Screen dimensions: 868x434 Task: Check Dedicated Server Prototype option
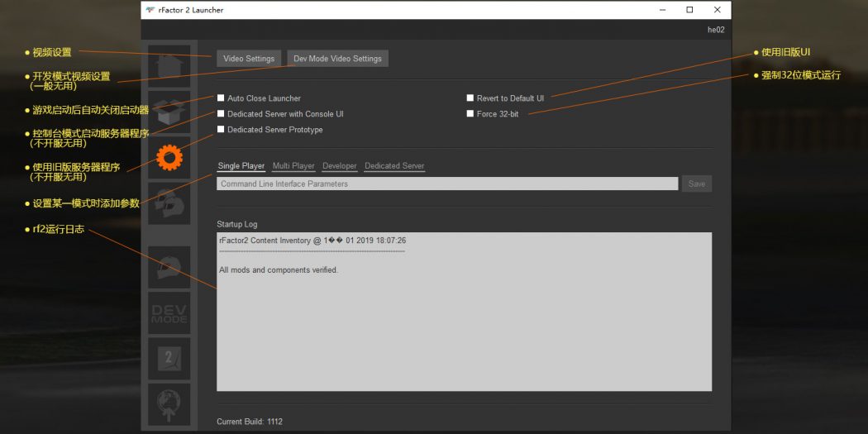[x=221, y=129]
